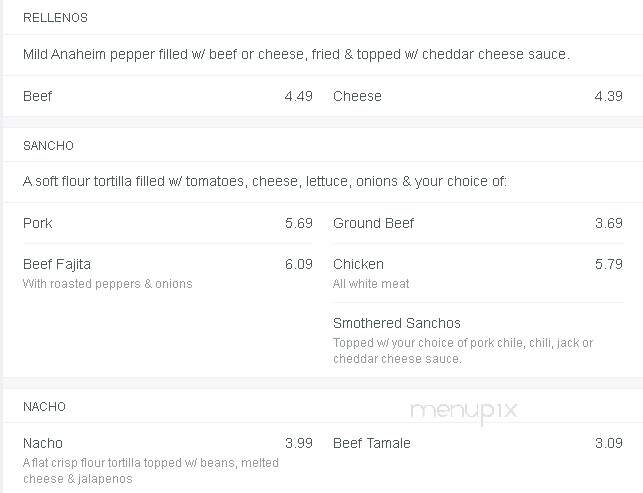Viewport: 643px width, 493px height.
Task: Click the 5.79 Chicken price
Action: [x=609, y=264]
